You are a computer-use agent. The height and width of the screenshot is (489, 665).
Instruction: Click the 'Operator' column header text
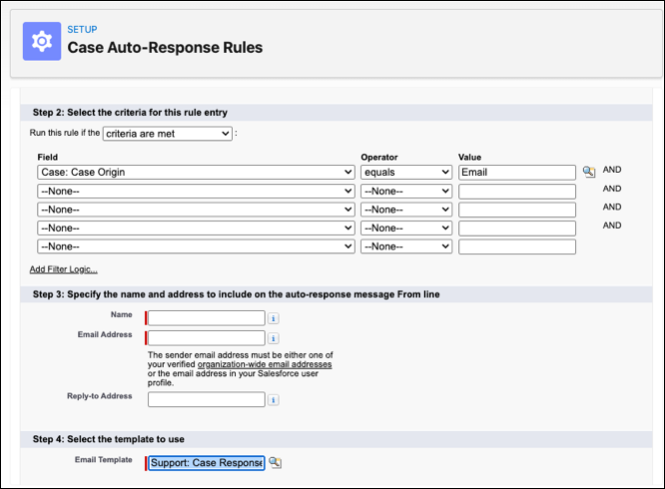(379, 157)
